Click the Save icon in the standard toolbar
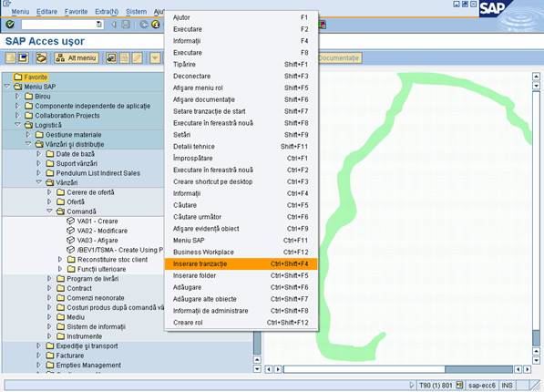Viewport: 544px width, 392px height. (x=127, y=25)
